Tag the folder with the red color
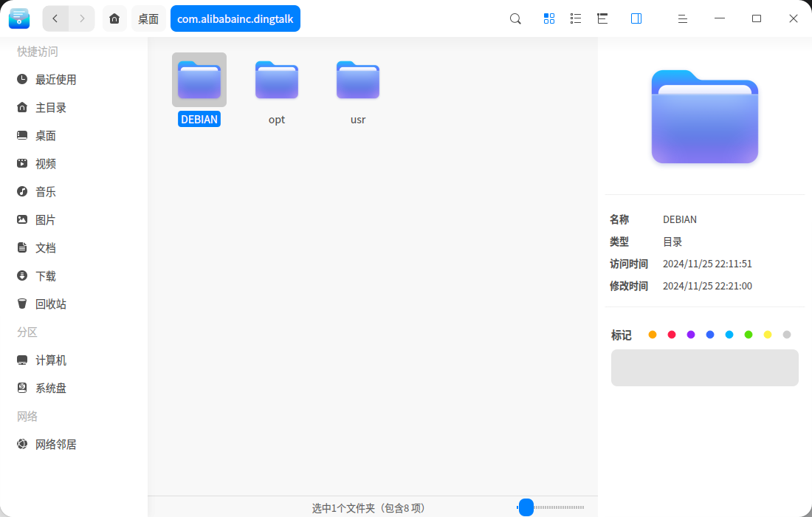The height and width of the screenshot is (517, 812). (672, 335)
